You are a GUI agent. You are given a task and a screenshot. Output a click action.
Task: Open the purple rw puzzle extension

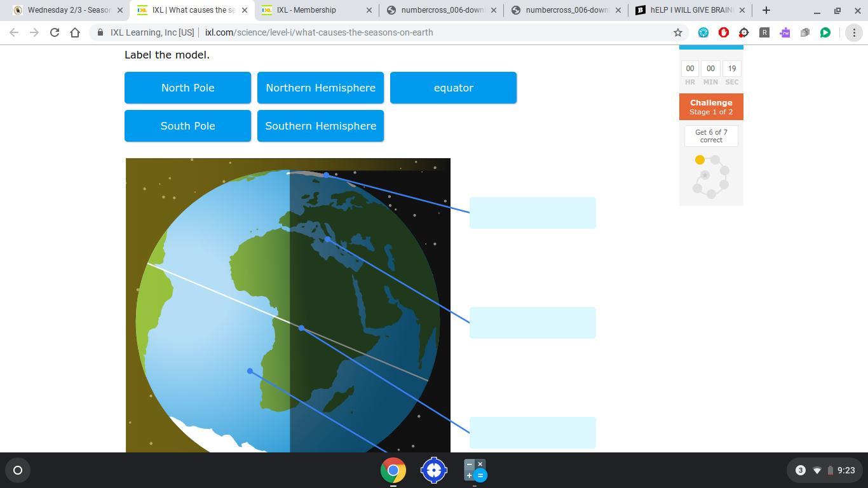pos(785,32)
